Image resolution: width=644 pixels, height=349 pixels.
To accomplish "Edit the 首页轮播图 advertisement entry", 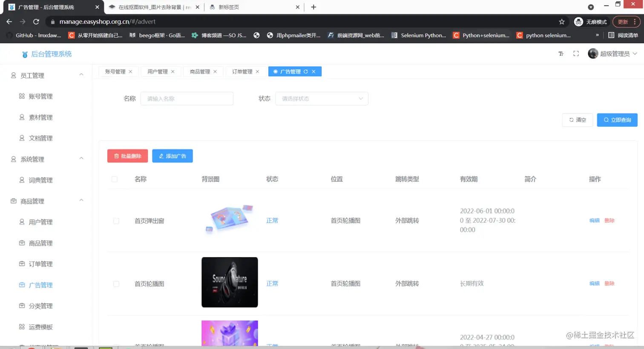I will (594, 283).
